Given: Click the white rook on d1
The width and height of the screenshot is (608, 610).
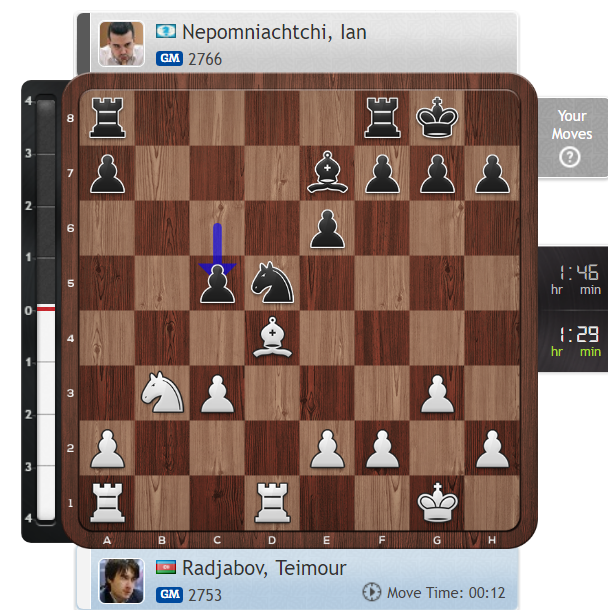Looking at the screenshot, I should tap(272, 502).
